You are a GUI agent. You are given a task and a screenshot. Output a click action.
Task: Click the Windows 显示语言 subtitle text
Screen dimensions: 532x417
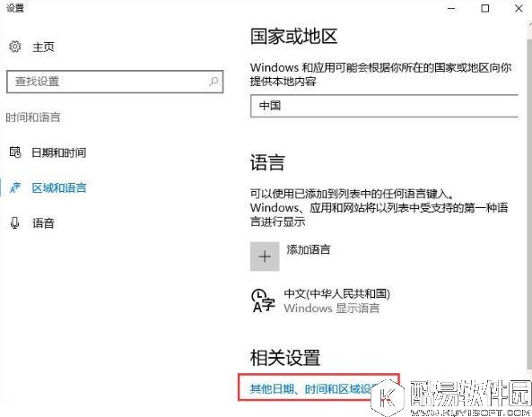tap(331, 308)
